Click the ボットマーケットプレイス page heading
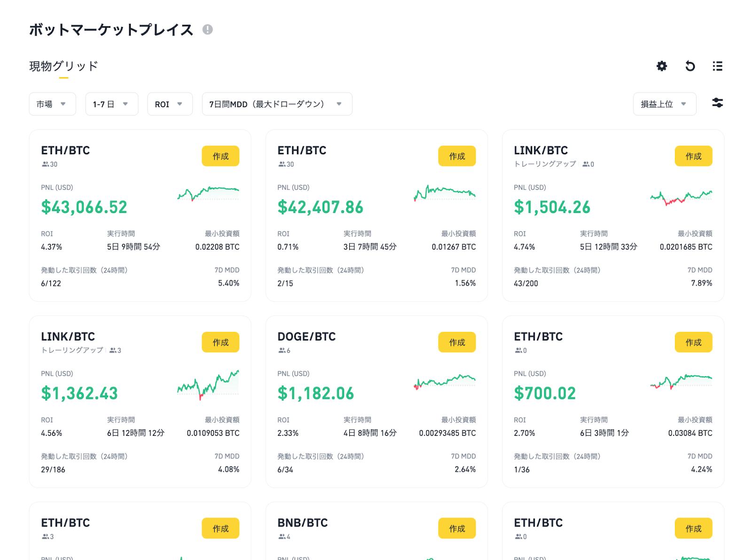Viewport: 752px width, 560px height. tap(111, 30)
